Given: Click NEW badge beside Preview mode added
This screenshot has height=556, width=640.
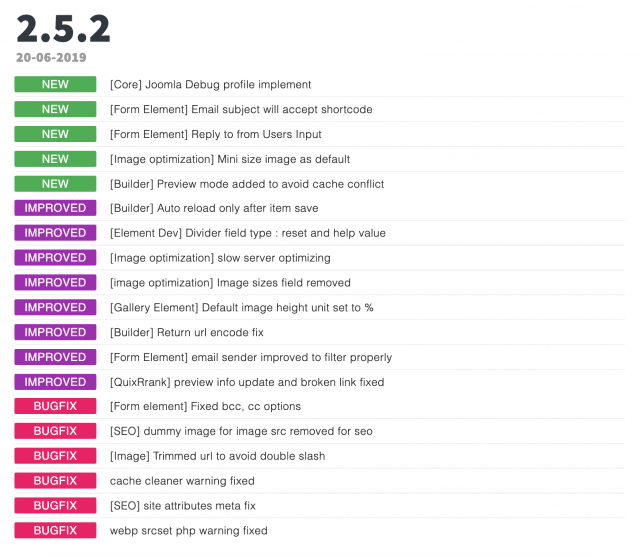Looking at the screenshot, I should coord(56,184).
